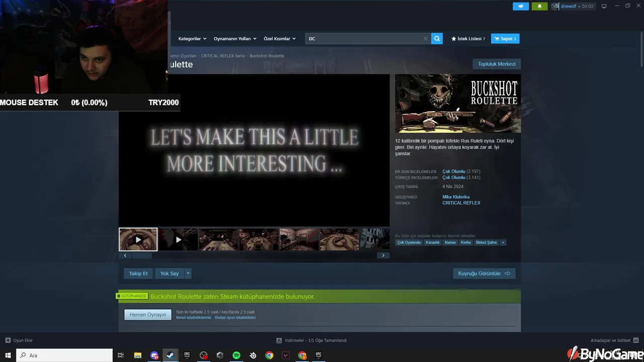Expand the Kategoriler menu
The width and height of the screenshot is (644, 362).
click(192, 39)
